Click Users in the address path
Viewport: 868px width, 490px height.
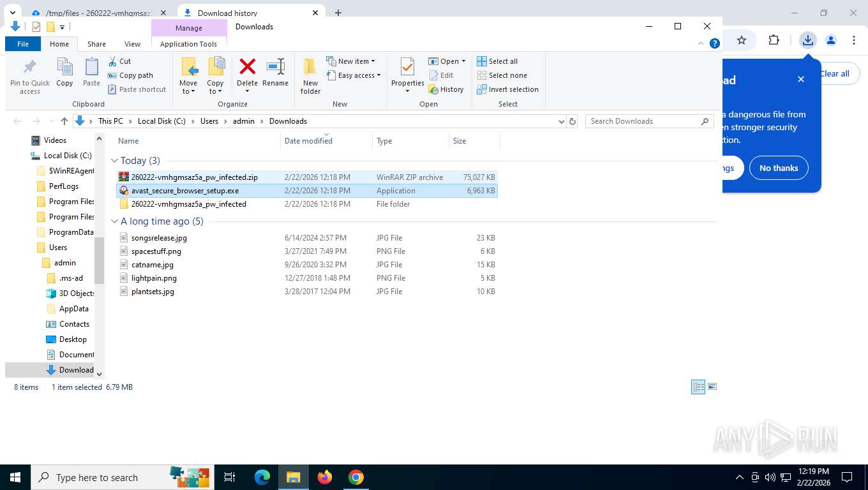click(x=209, y=121)
